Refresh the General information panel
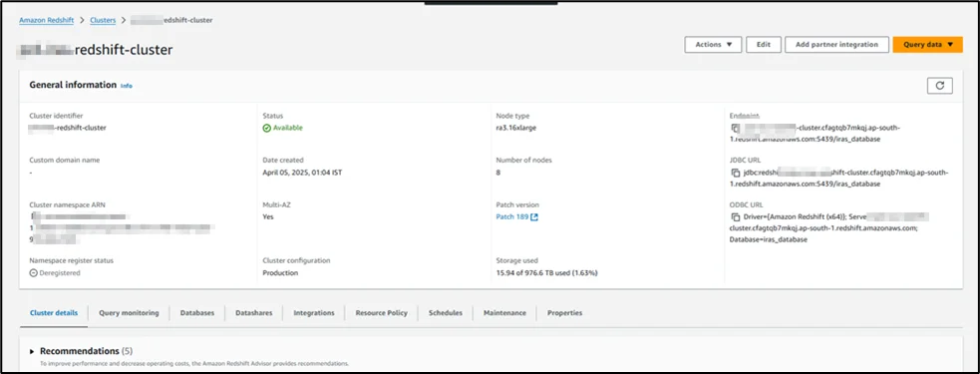Viewport: 980px width, 374px height. pos(939,86)
